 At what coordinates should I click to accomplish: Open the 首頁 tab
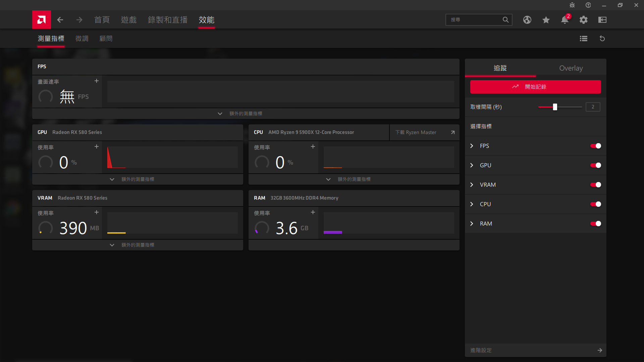click(x=102, y=20)
